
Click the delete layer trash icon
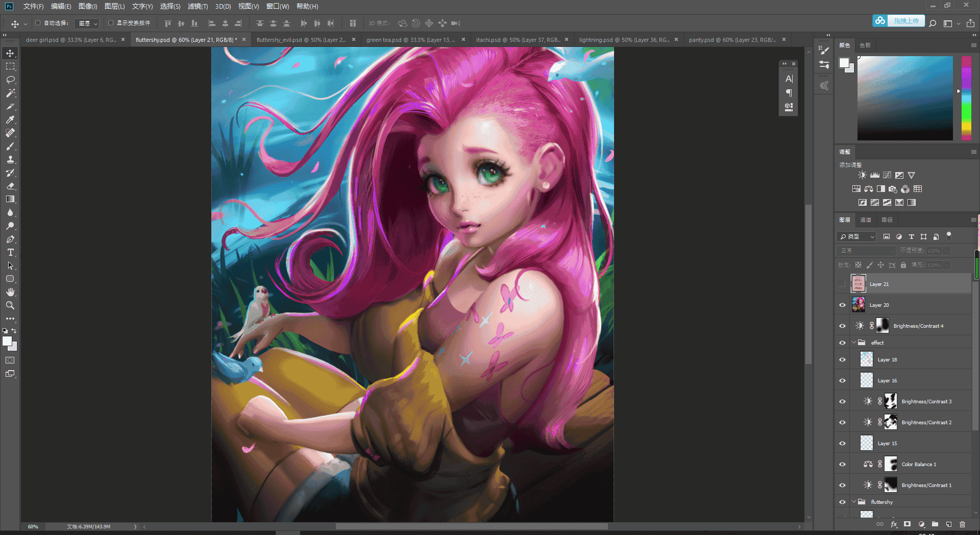click(x=962, y=524)
